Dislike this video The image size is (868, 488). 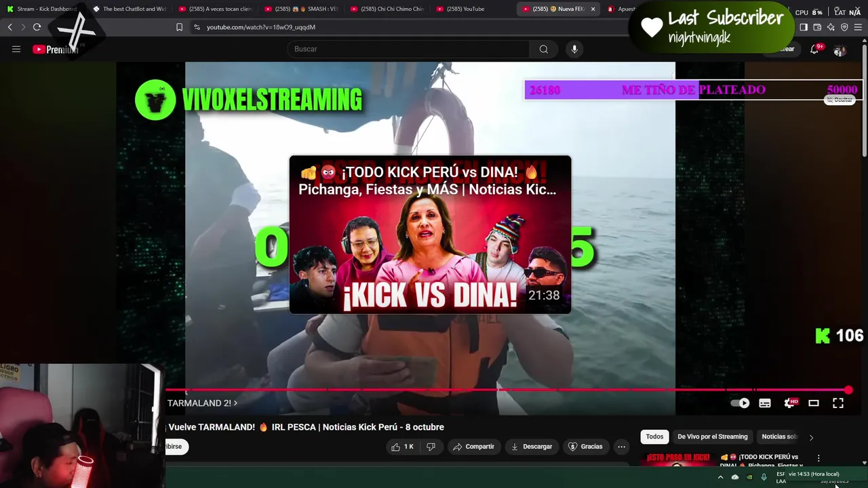[431, 447]
